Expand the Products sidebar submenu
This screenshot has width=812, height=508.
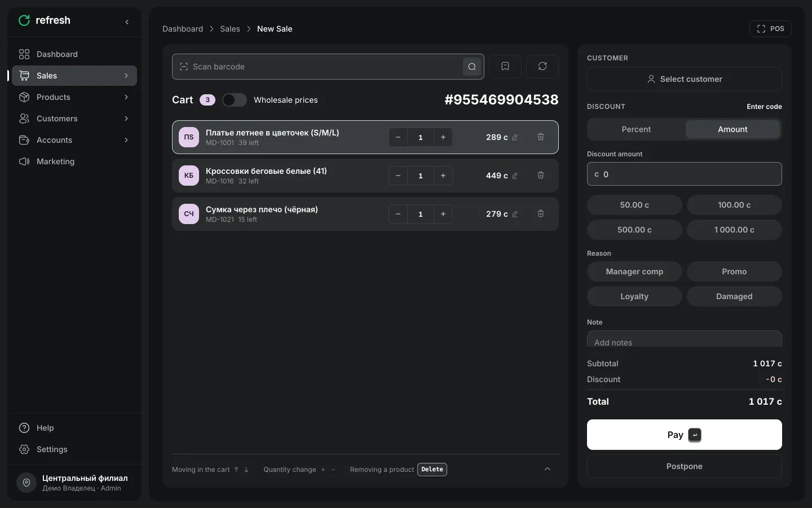tap(126, 97)
